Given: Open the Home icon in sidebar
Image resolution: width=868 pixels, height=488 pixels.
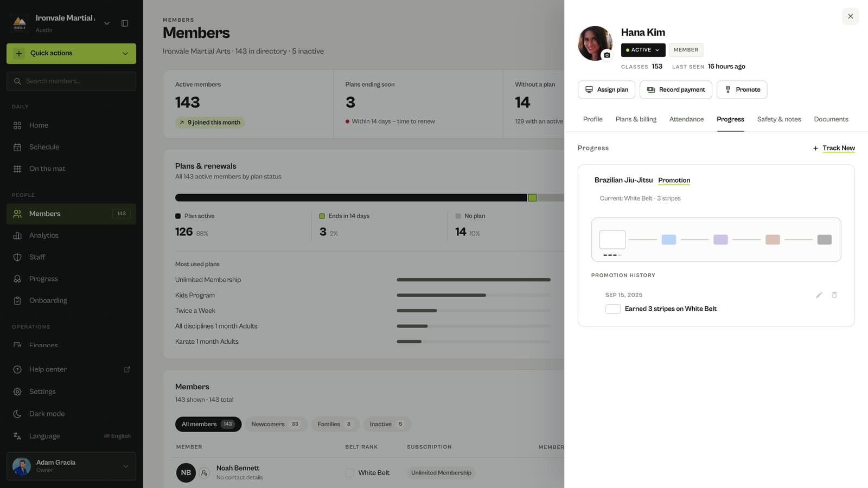Looking at the screenshot, I should click(17, 125).
